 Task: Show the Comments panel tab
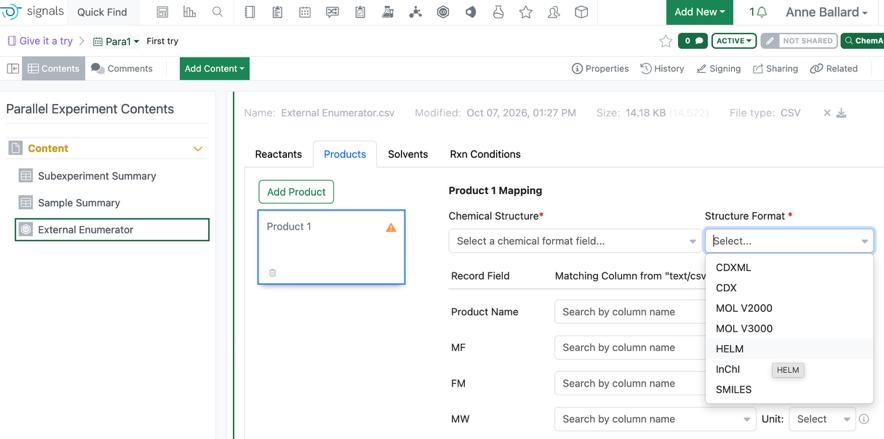coord(122,69)
